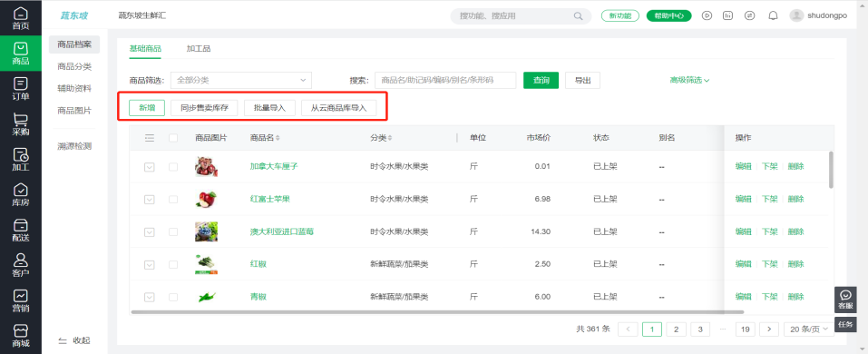Open 辅助资料 in submenu

(x=74, y=89)
